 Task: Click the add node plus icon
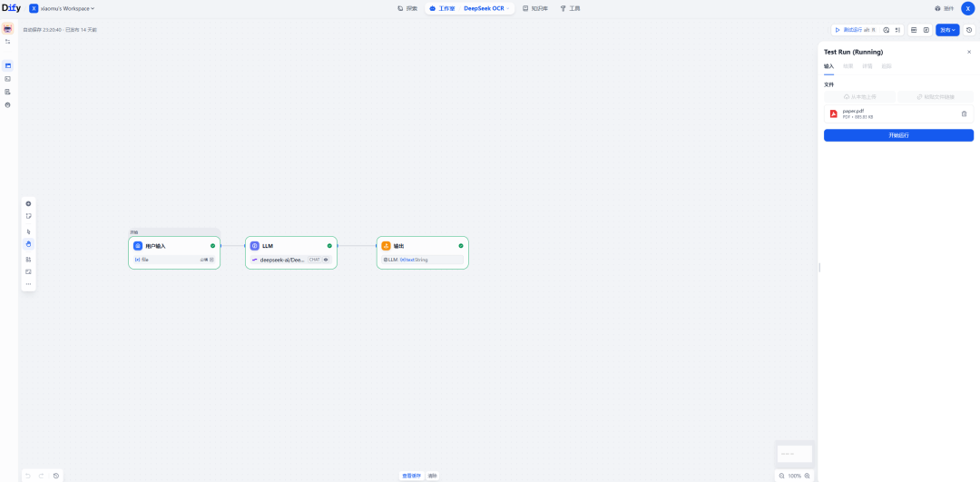(28, 203)
